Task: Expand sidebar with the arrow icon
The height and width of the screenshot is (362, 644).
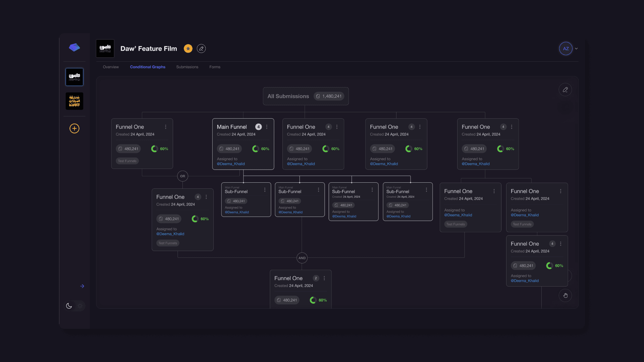Action: click(x=82, y=286)
